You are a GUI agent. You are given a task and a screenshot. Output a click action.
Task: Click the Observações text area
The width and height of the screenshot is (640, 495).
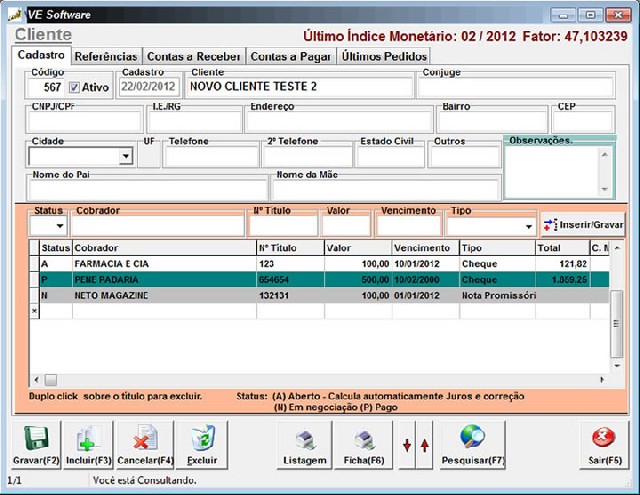click(x=552, y=171)
